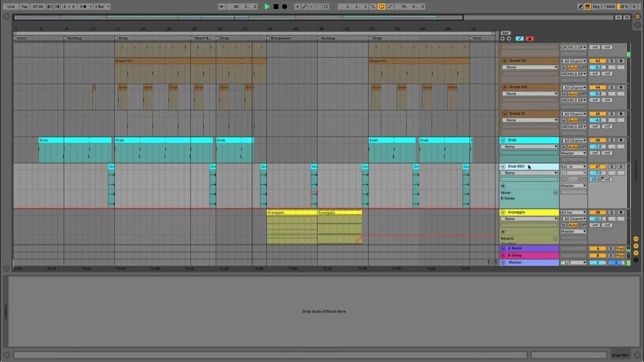Select the first Stab clip
Viewport: 644px width, 362px height.
tap(75, 140)
